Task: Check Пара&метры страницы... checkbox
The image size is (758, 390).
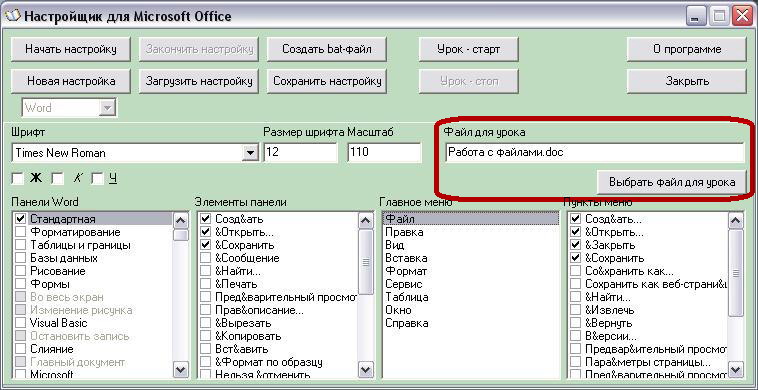Action: tap(575, 362)
